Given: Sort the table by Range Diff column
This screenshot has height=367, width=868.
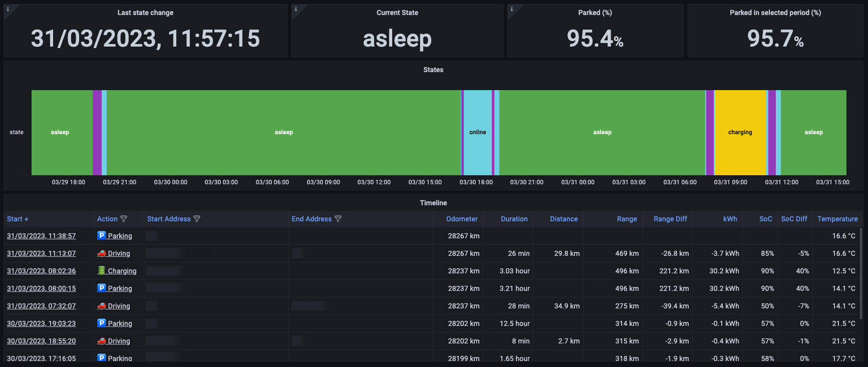Looking at the screenshot, I should (x=670, y=219).
